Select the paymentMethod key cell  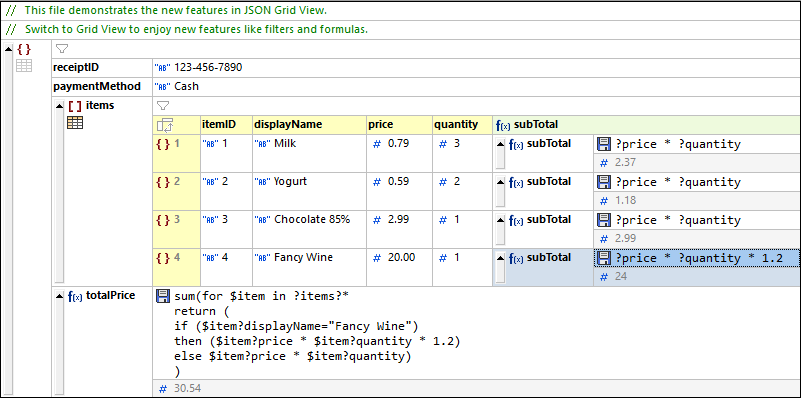pyautogui.click(x=102, y=87)
